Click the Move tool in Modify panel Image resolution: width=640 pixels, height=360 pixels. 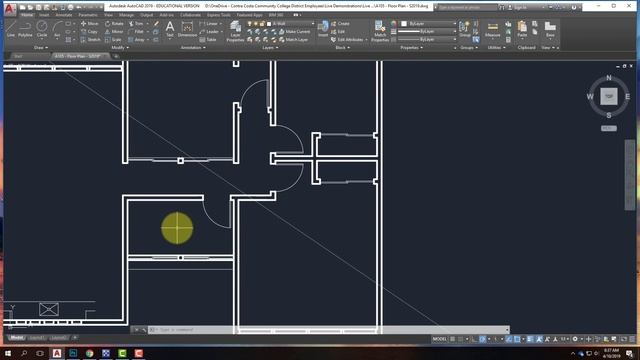pos(89,24)
